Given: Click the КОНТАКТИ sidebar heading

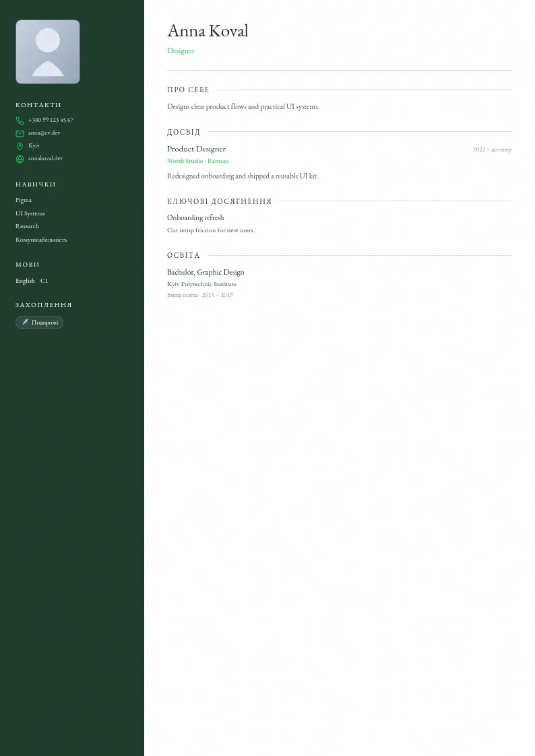Looking at the screenshot, I should [38, 104].
